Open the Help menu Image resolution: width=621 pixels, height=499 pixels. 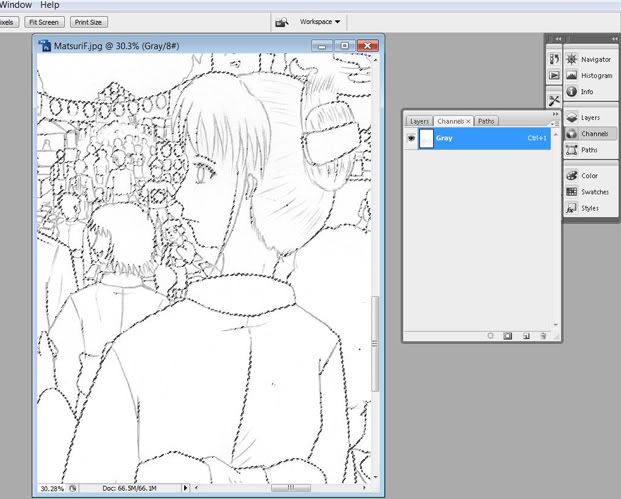50,5
